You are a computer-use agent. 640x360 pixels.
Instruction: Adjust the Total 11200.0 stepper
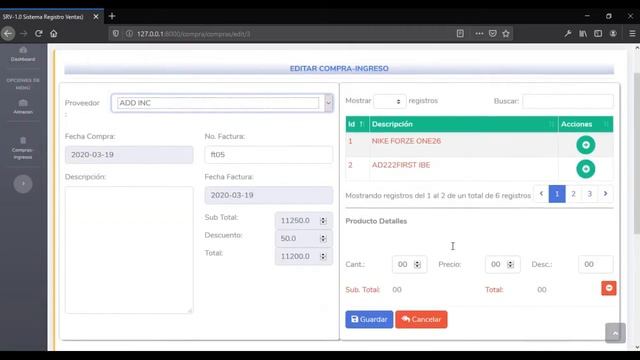(323, 256)
